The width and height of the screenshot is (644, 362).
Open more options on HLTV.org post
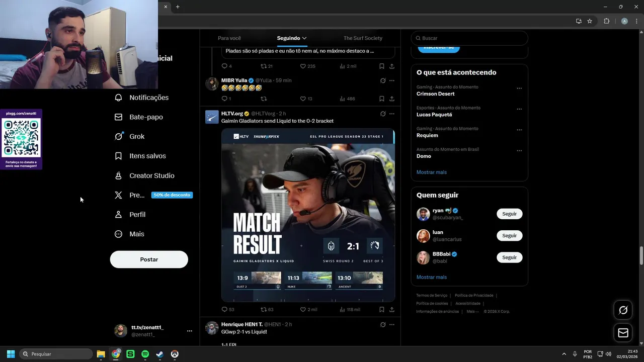[392, 114]
